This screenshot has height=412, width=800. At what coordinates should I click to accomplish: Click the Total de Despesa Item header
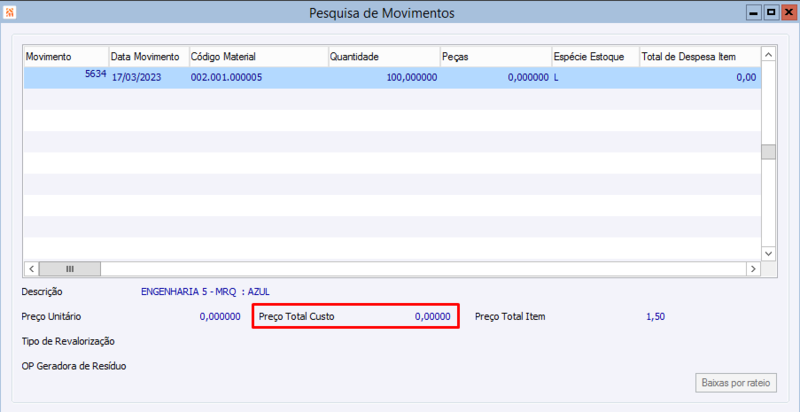click(x=700, y=57)
